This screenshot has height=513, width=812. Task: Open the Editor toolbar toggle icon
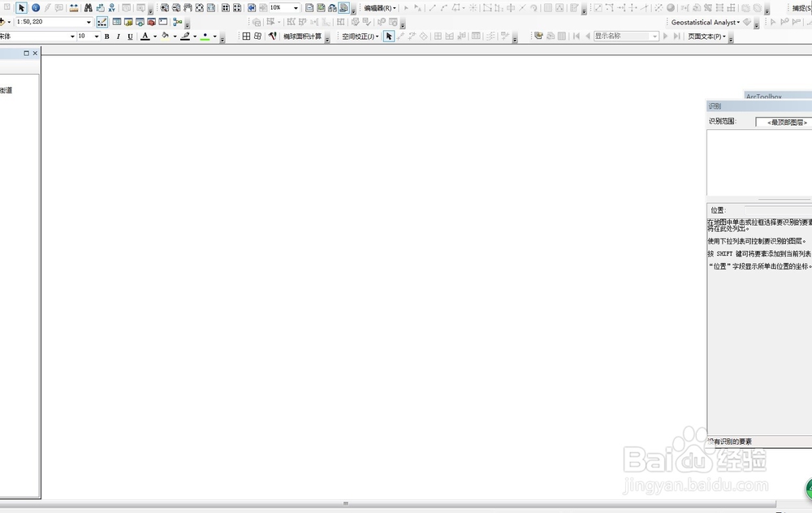click(x=102, y=22)
